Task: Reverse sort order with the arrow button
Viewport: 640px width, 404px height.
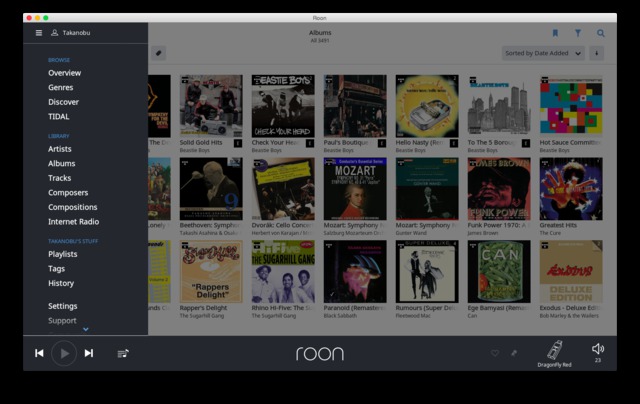Action: pos(596,53)
